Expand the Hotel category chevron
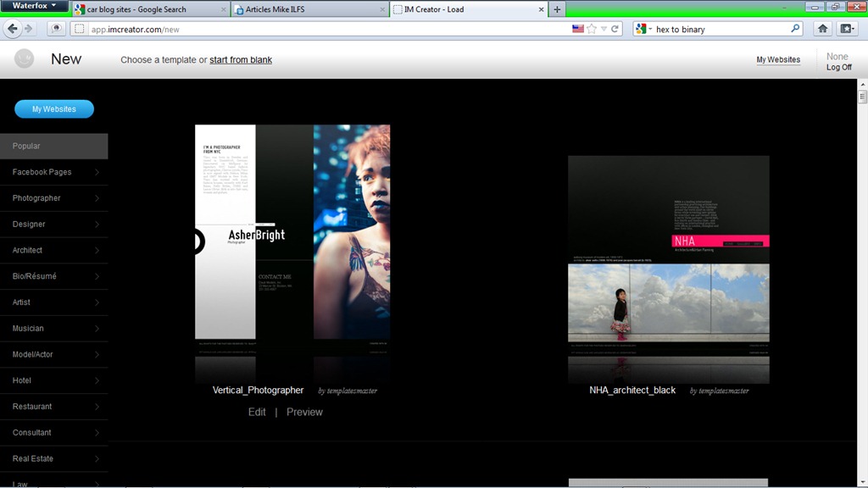868x488 pixels. pos(97,380)
